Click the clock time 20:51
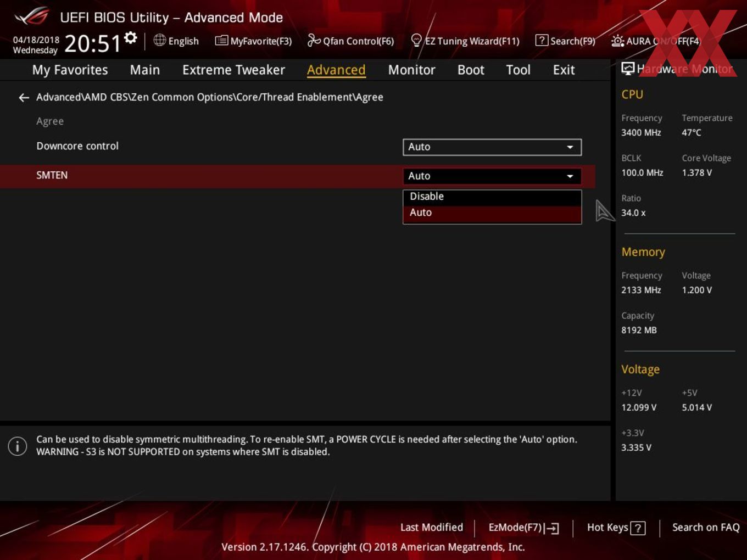Image resolution: width=747 pixels, height=560 pixels. click(92, 43)
